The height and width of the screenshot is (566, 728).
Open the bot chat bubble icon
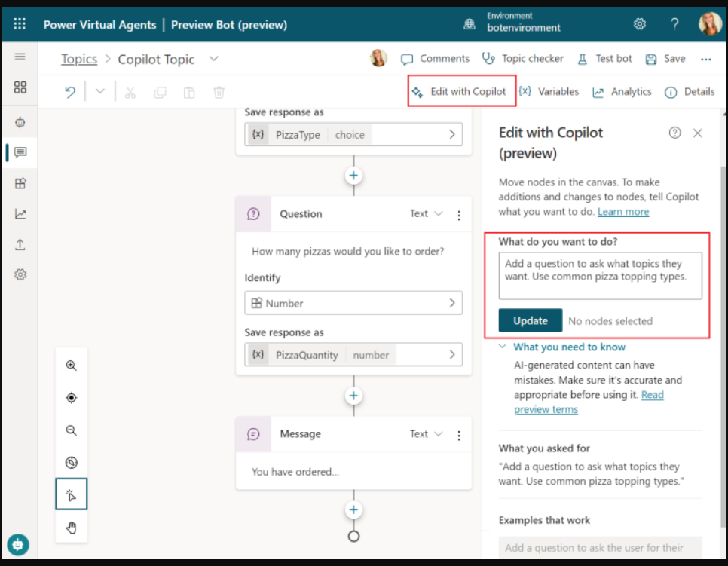[x=18, y=544]
